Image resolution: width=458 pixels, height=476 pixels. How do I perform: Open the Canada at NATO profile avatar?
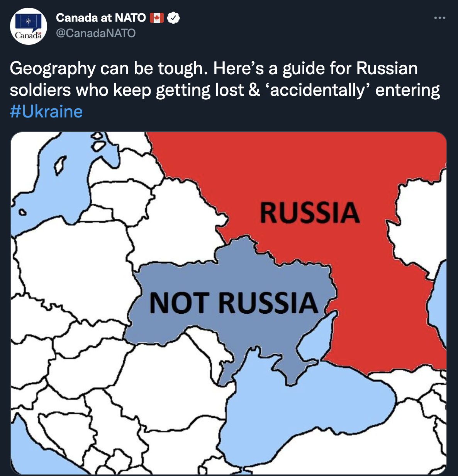pos(28,26)
